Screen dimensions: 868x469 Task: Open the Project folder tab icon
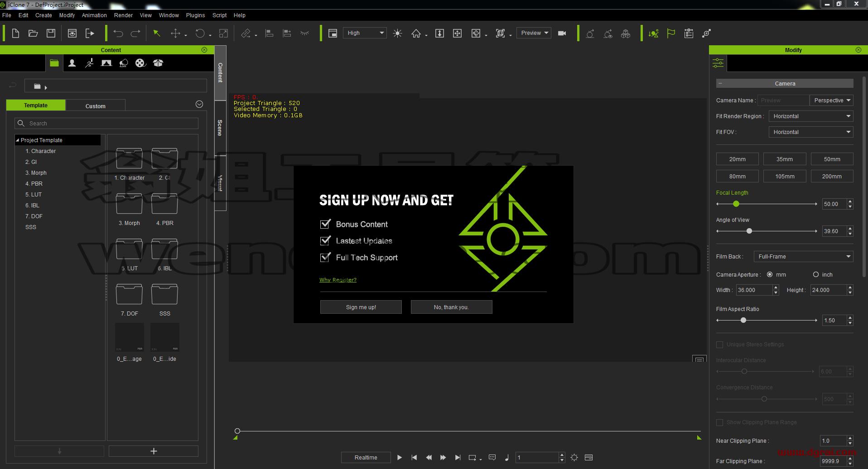[54, 63]
